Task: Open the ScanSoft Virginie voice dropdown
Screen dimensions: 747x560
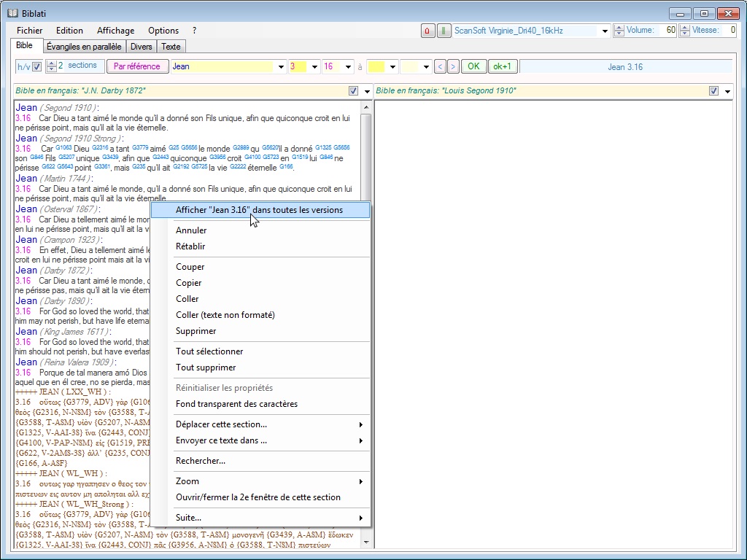Action: tap(605, 31)
